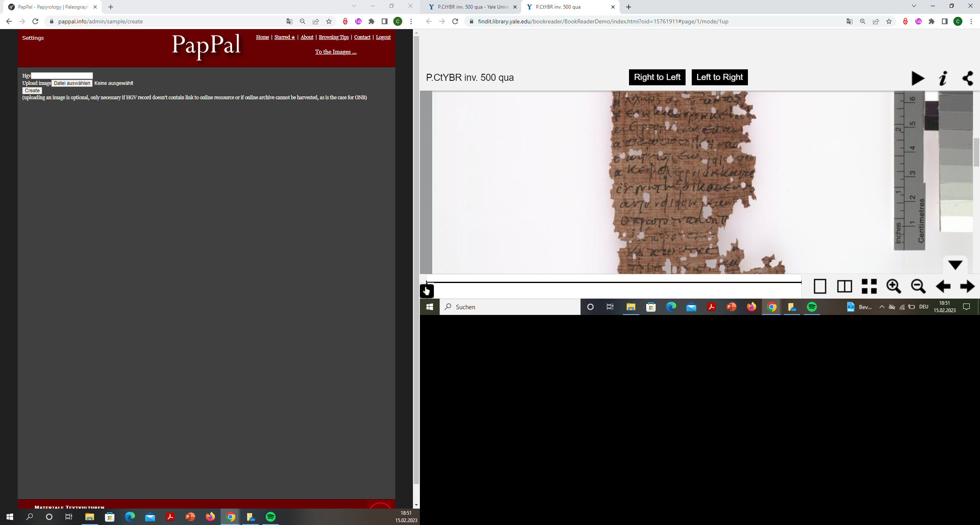
Task: Bookmark the PapPal page with star icon
Action: point(329,21)
